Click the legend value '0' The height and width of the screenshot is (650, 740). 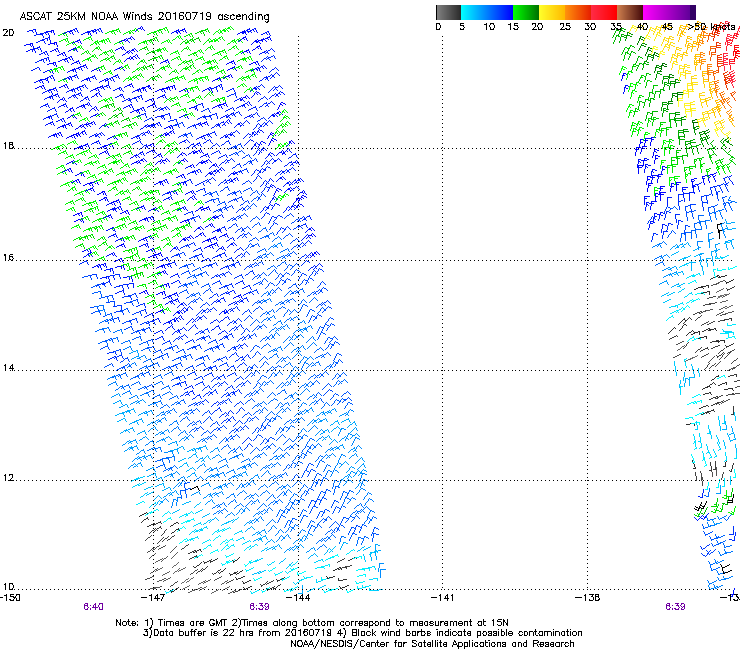[438, 27]
